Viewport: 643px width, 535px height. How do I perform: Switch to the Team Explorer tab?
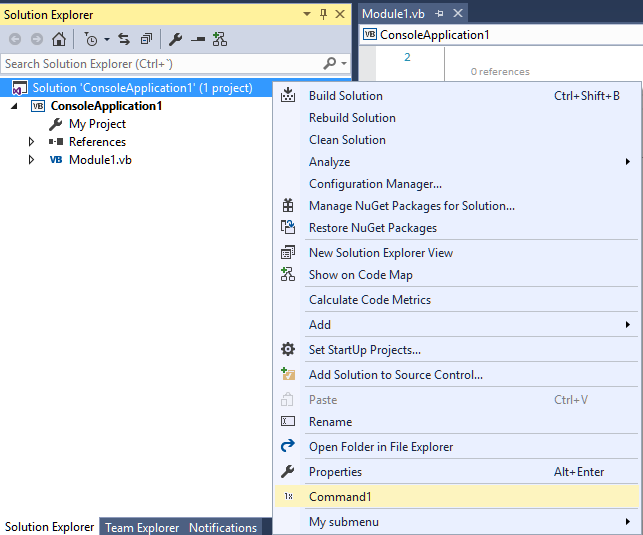[x=142, y=527]
